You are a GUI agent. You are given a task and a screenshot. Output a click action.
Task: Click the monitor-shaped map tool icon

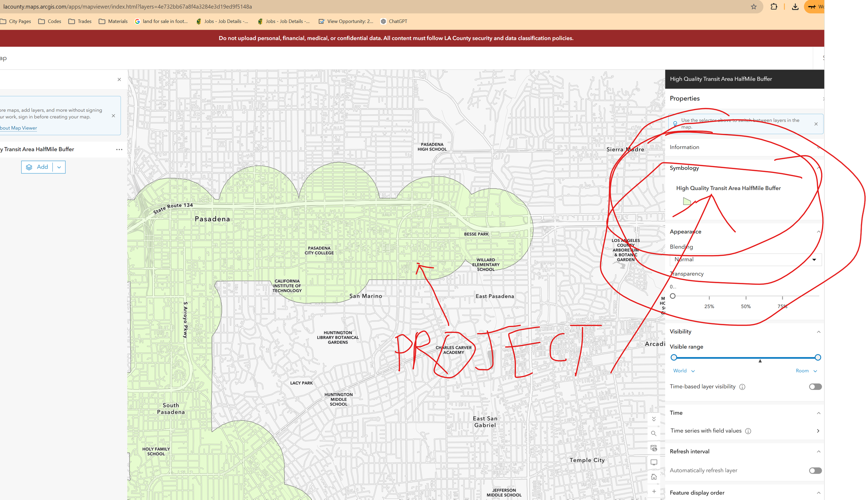[653, 462]
